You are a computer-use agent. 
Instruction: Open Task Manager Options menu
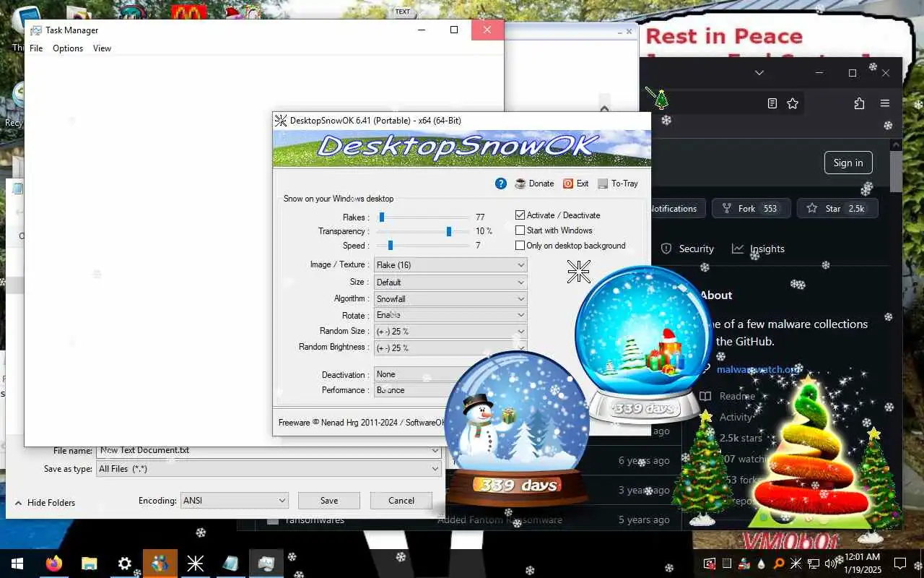[68, 48]
